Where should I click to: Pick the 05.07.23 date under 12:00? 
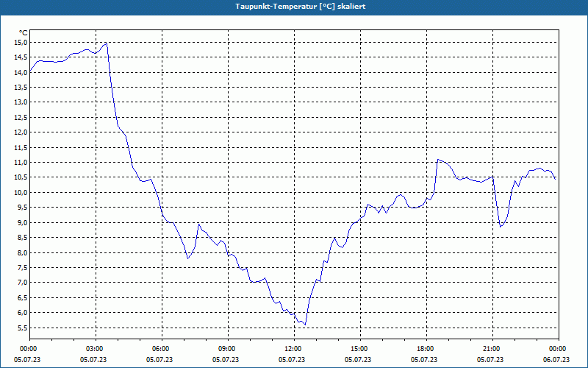click(x=292, y=360)
